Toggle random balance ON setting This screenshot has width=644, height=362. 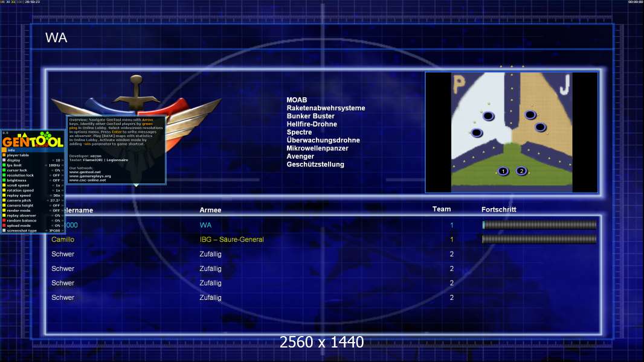click(57, 221)
